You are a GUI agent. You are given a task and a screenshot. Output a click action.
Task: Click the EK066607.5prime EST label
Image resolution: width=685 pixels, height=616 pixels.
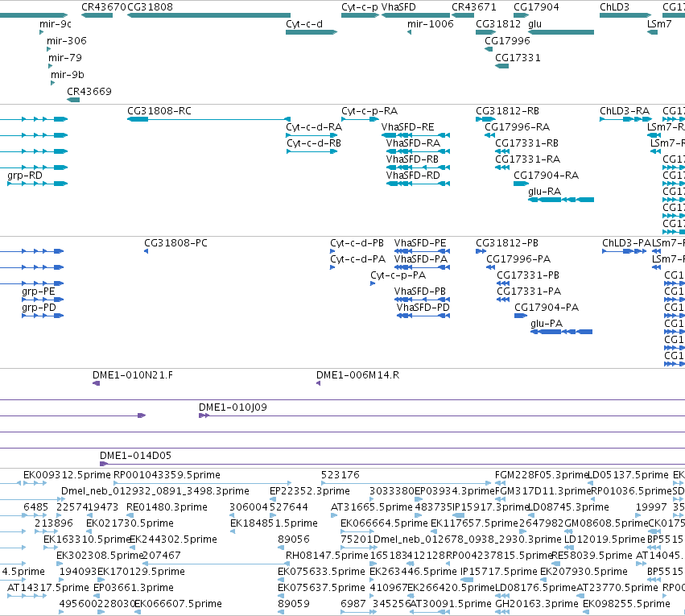click(178, 604)
